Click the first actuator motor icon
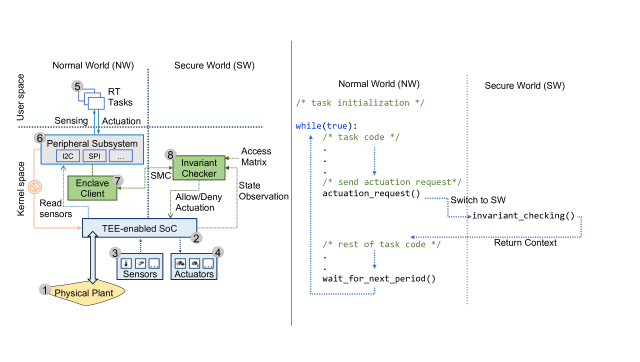This screenshot has height=362, width=640. point(180,264)
